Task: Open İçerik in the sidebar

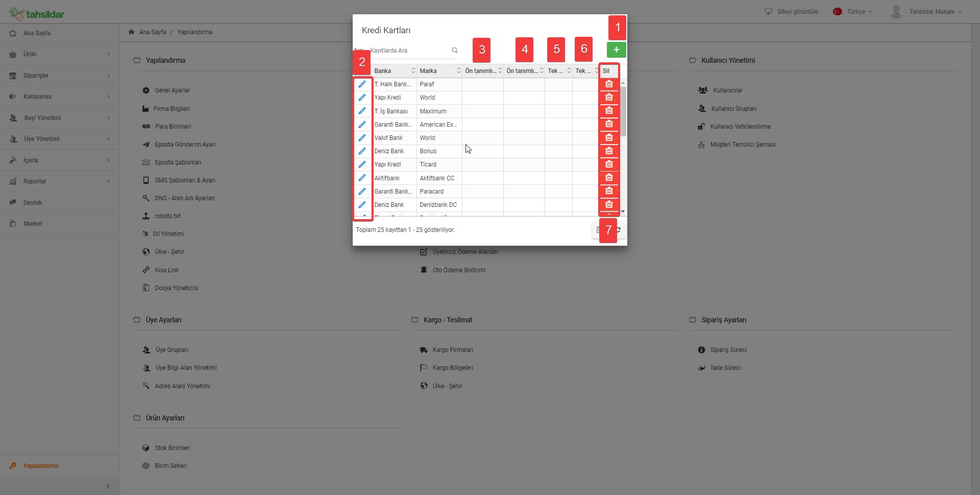Action: [60, 160]
